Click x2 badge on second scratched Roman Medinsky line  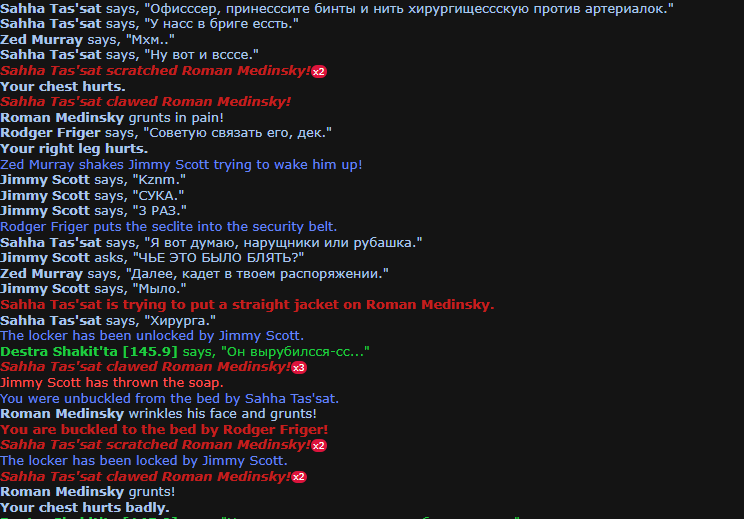click(319, 446)
